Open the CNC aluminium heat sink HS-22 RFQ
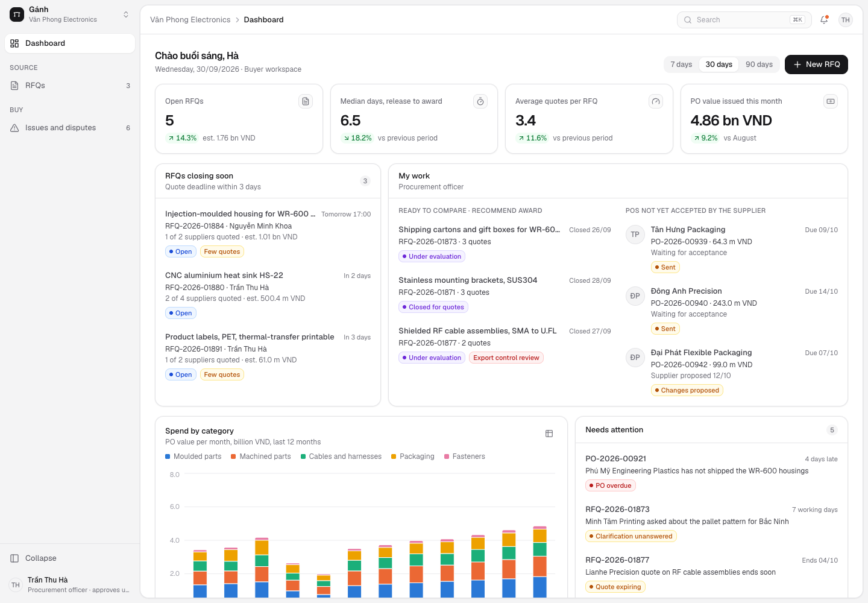The image size is (868, 603). click(268, 294)
